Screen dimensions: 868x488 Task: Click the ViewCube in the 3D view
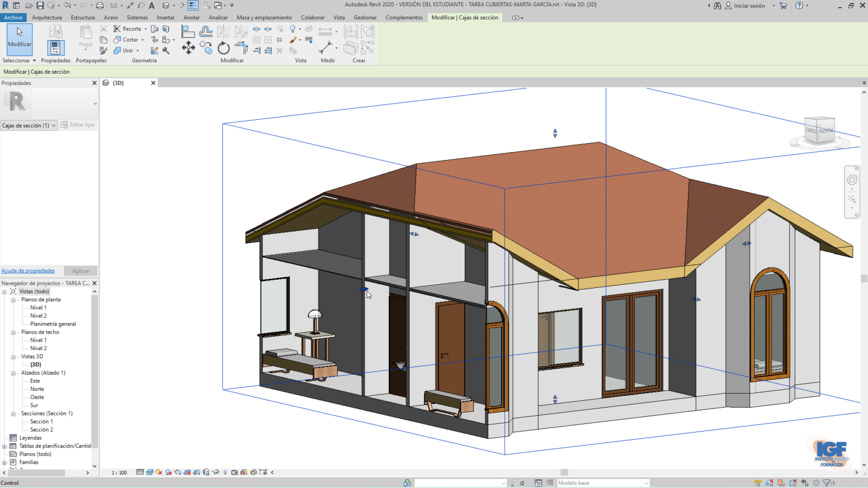819,131
